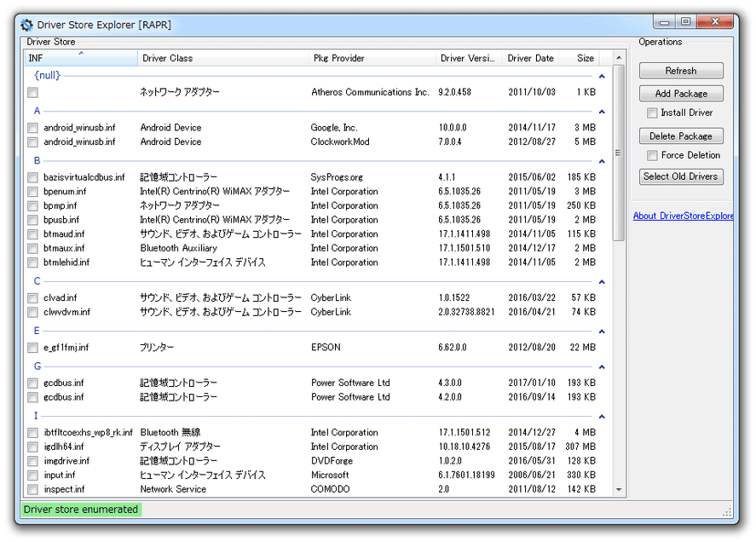Viewport: 756px width, 542px height.
Task: Click version 4.3.0.0 of gcdbus.inf
Action: (x=450, y=383)
